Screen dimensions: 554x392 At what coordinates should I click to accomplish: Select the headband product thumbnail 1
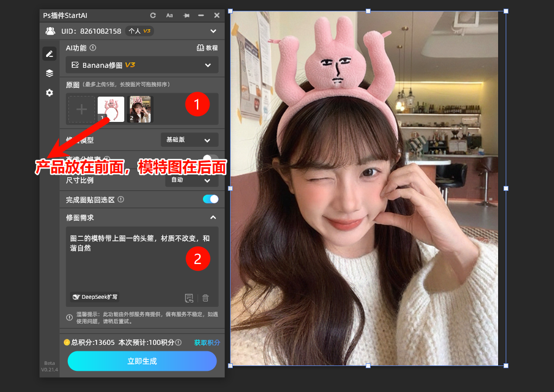pos(111,110)
